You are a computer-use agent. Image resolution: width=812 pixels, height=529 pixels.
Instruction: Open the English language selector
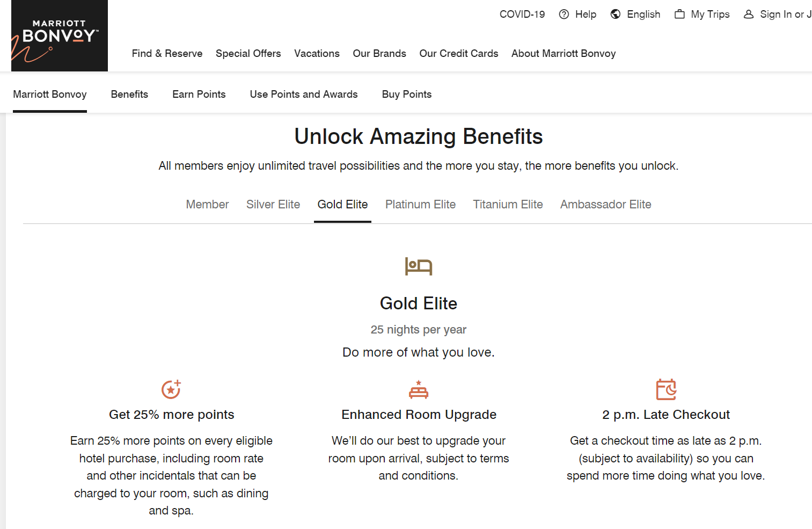[643, 15]
